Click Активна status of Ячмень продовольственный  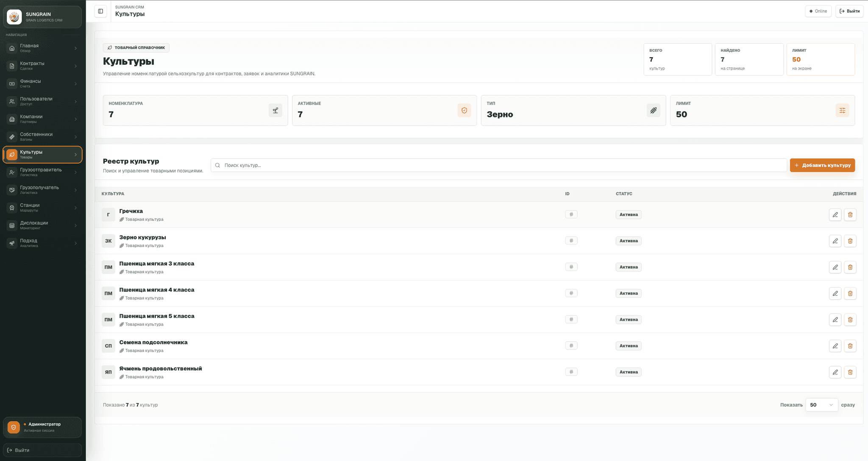(629, 372)
